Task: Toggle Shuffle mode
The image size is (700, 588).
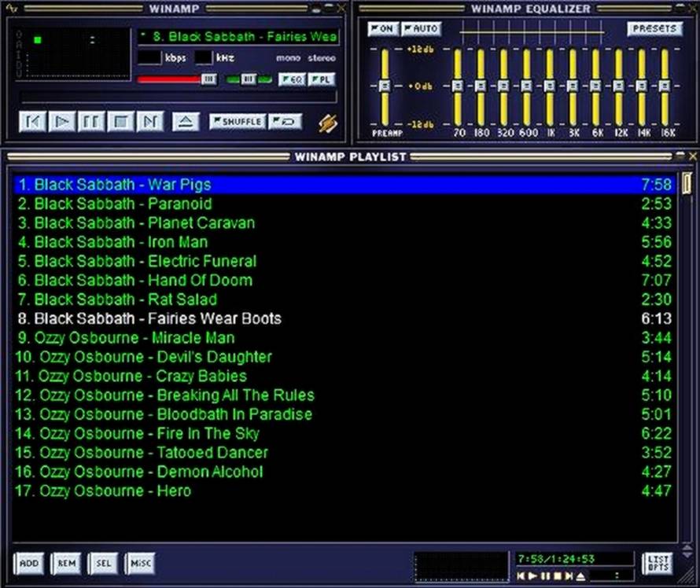Action: click(x=237, y=122)
